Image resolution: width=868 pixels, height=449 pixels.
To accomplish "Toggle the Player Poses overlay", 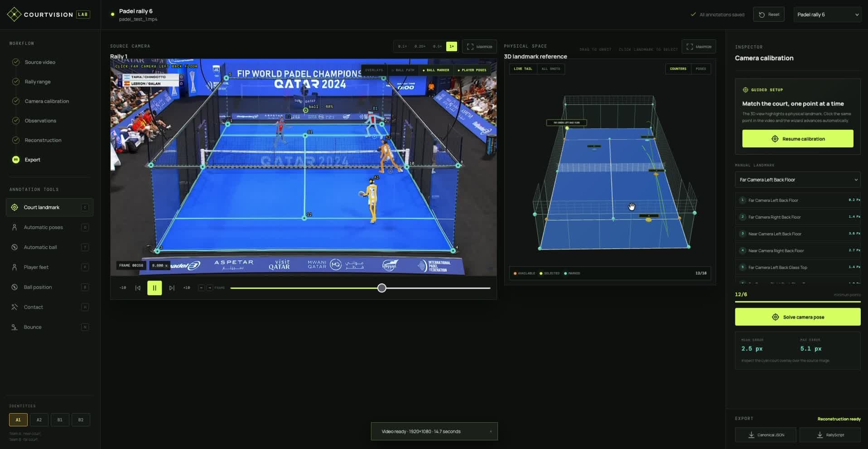I will point(472,70).
